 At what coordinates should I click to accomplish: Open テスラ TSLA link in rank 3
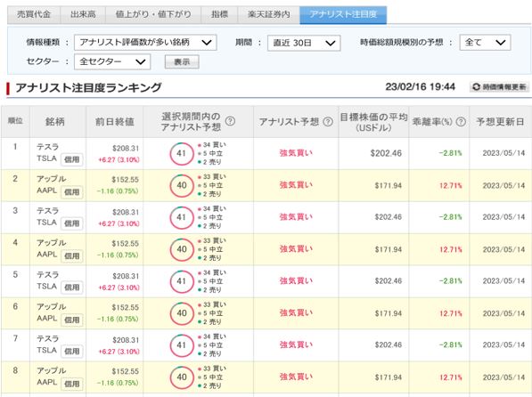pos(47,216)
